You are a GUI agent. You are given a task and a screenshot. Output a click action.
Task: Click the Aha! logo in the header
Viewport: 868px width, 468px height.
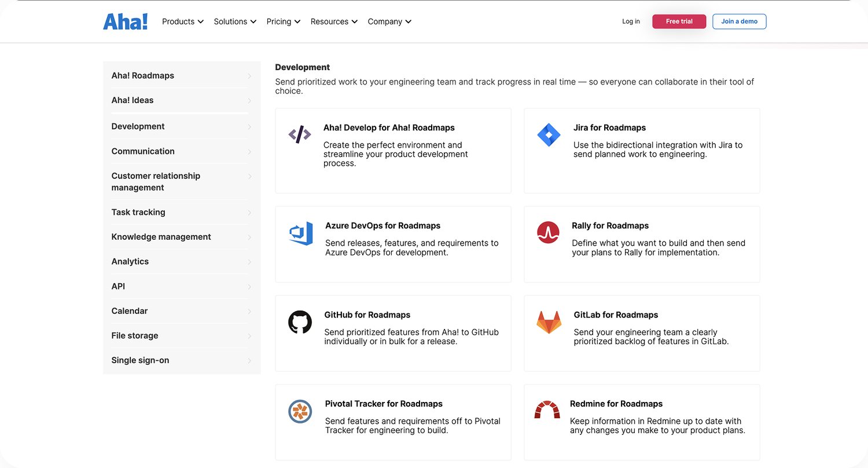click(126, 21)
